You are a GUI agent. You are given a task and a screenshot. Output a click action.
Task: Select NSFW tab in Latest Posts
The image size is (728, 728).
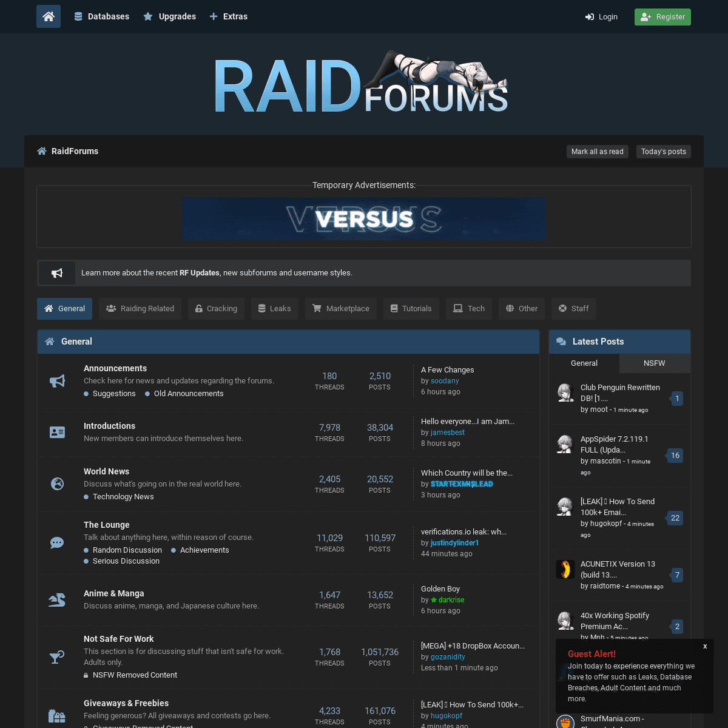click(655, 363)
